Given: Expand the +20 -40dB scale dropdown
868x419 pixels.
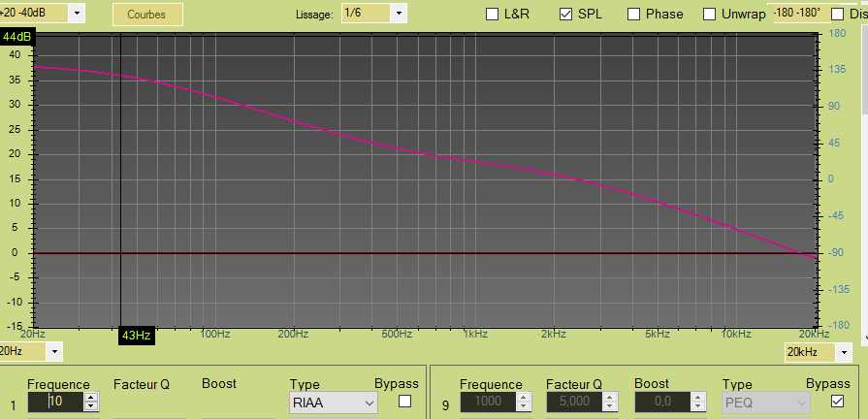Looking at the screenshot, I should pos(76,13).
